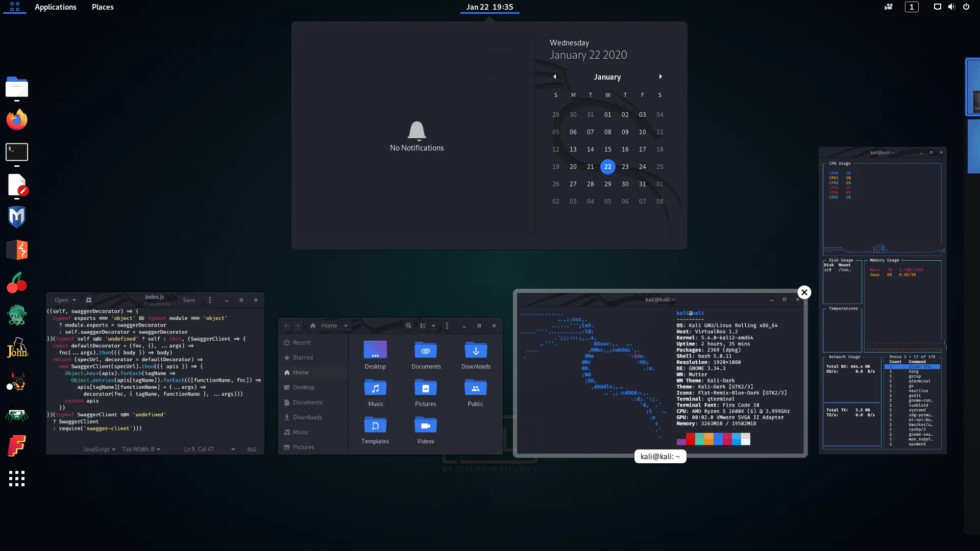Open Firefox from the dock

pyautogui.click(x=17, y=120)
